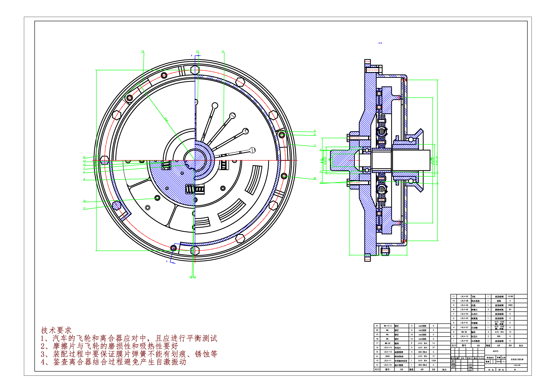
Task: Click the 分离轴承装置 row in parts list
Action: tap(401, 361)
